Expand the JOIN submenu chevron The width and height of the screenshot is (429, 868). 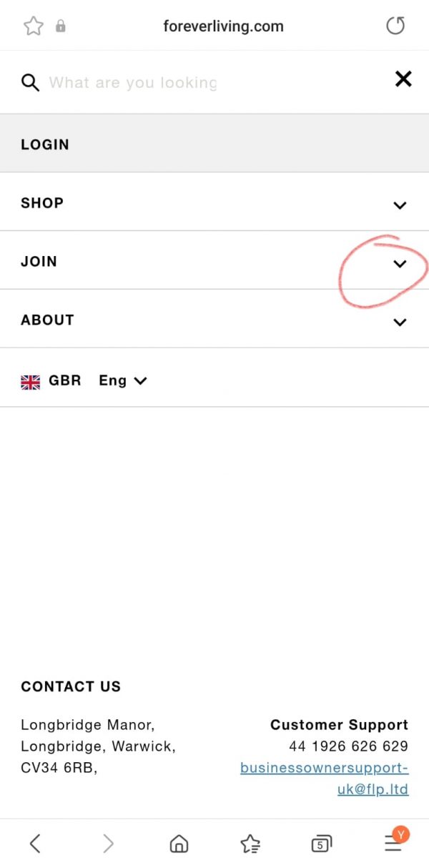pyautogui.click(x=400, y=264)
